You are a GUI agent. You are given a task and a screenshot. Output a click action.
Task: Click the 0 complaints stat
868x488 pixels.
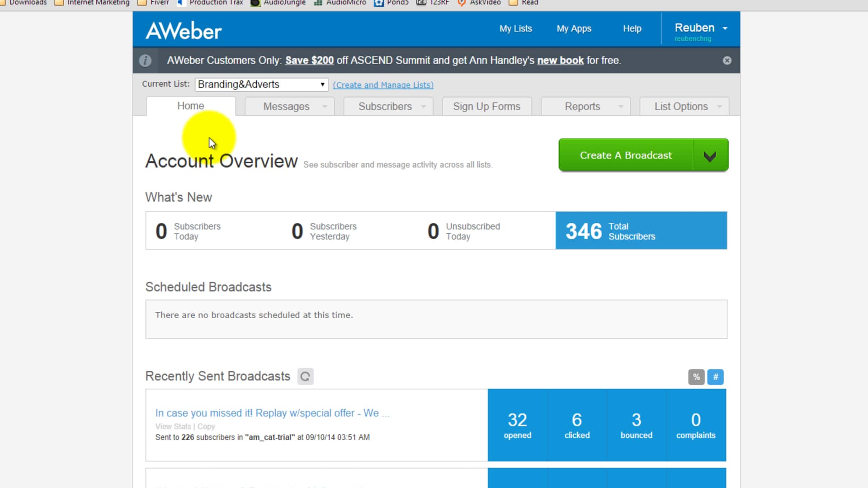696,425
